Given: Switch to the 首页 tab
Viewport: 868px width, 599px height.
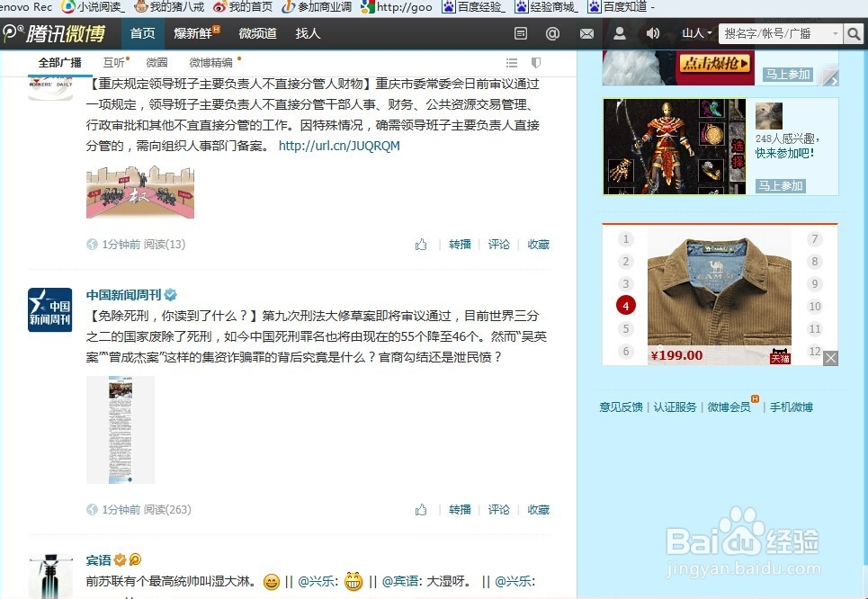Looking at the screenshot, I should [x=142, y=33].
